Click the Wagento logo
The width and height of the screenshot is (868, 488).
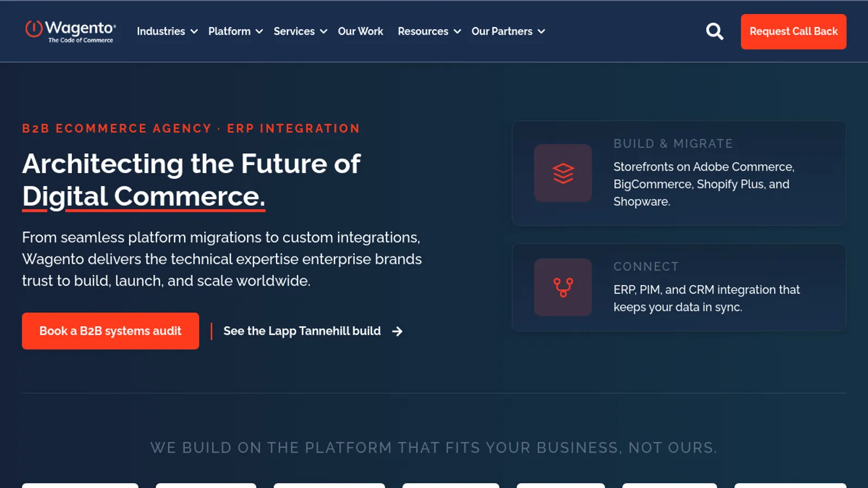(x=71, y=31)
